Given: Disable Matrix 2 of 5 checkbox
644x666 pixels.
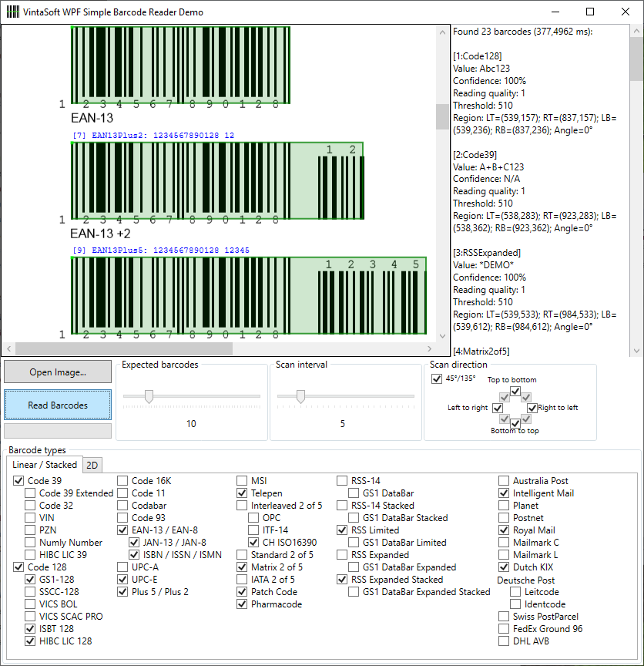Looking at the screenshot, I should tap(242, 567).
